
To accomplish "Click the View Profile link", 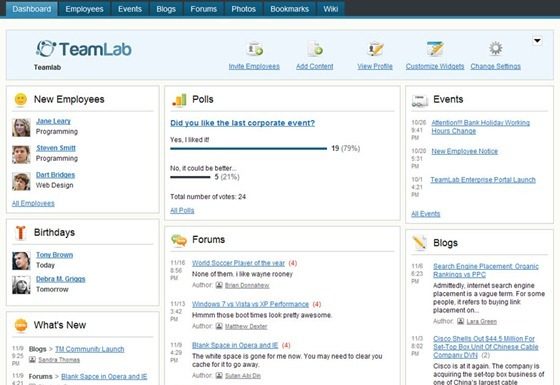I will click(x=375, y=66).
